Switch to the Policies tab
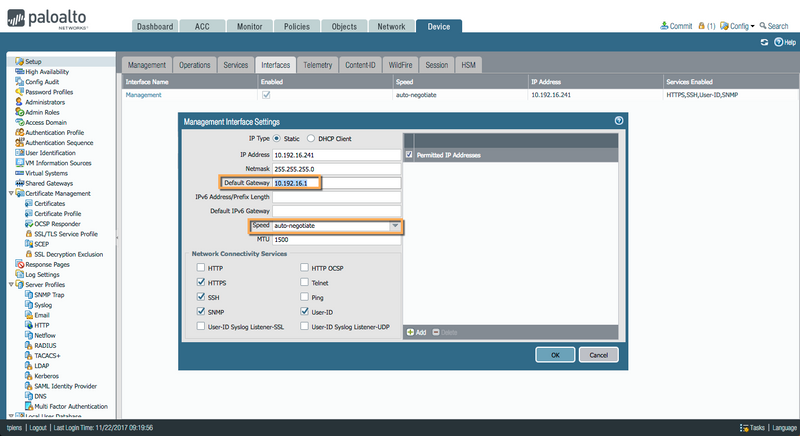The width and height of the screenshot is (800, 436). pyautogui.click(x=297, y=27)
